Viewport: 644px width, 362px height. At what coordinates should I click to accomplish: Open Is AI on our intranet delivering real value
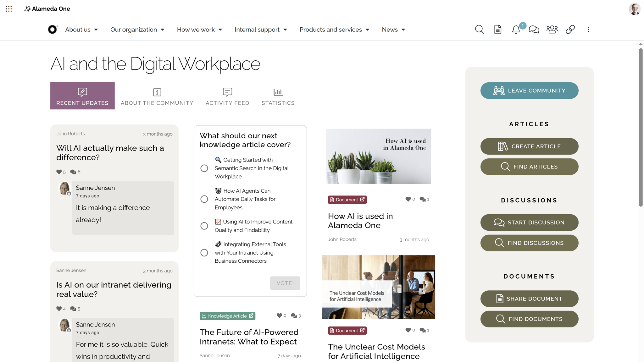coord(114,289)
